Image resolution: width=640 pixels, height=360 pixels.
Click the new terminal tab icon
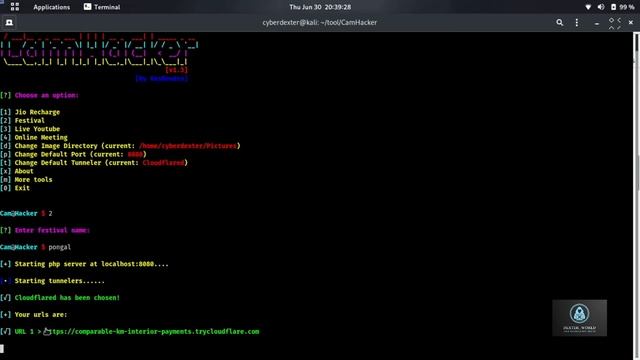9,22
